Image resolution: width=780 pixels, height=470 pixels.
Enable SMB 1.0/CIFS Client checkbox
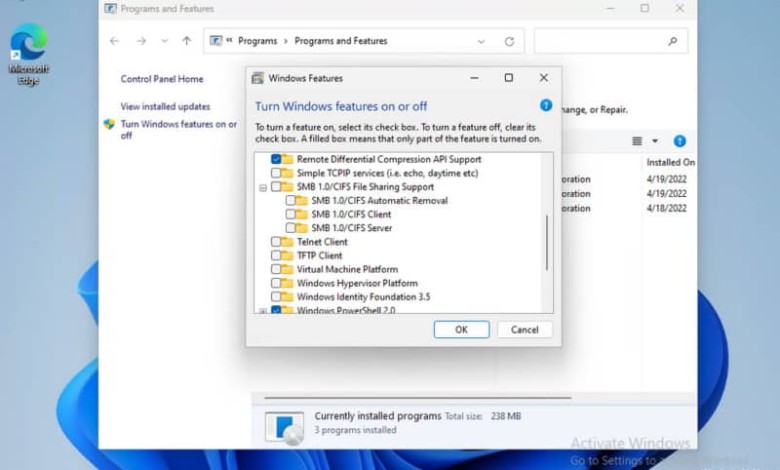tap(291, 214)
